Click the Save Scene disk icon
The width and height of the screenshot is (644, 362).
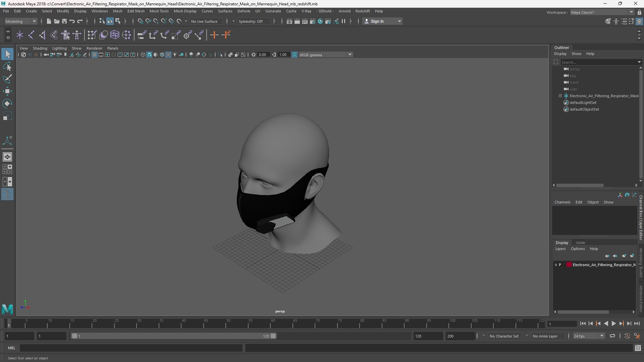[x=64, y=21]
